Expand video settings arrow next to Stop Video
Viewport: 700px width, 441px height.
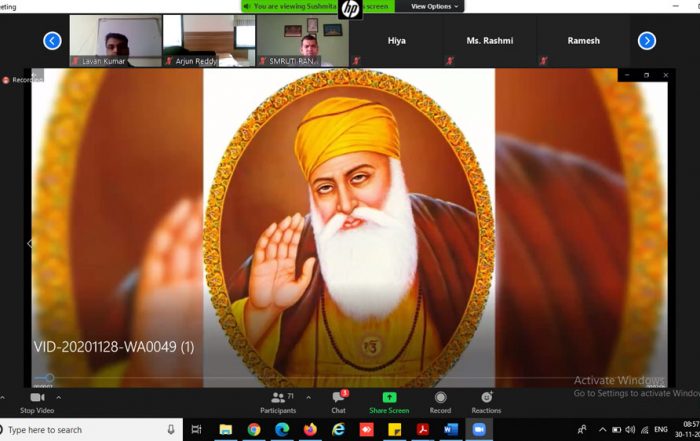point(58,397)
